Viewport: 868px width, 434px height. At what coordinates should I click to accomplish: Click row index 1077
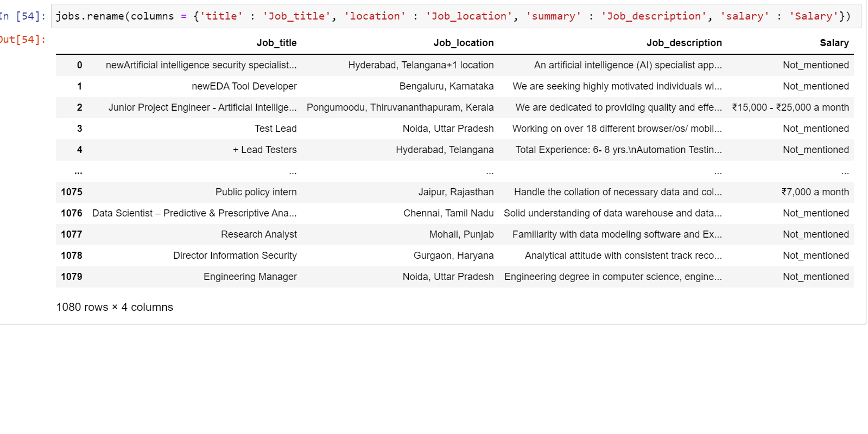point(72,234)
